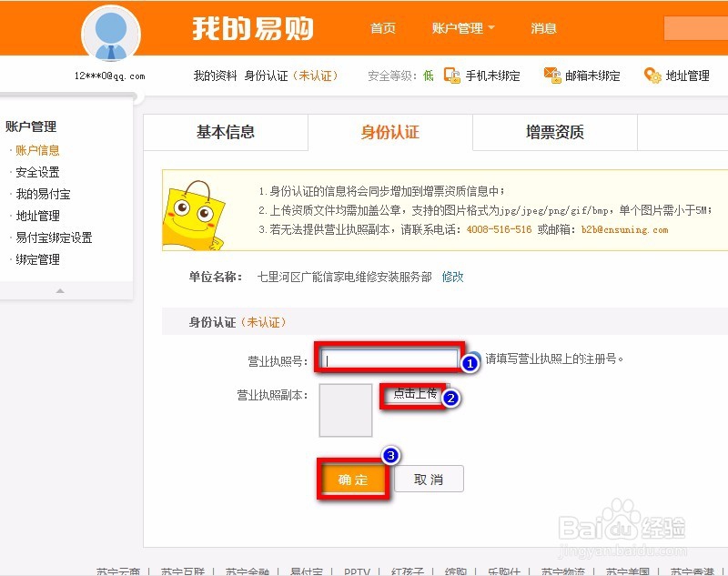The height and width of the screenshot is (576, 728).
Task: Click the account email 12***0@qq.com
Action: [x=109, y=76]
